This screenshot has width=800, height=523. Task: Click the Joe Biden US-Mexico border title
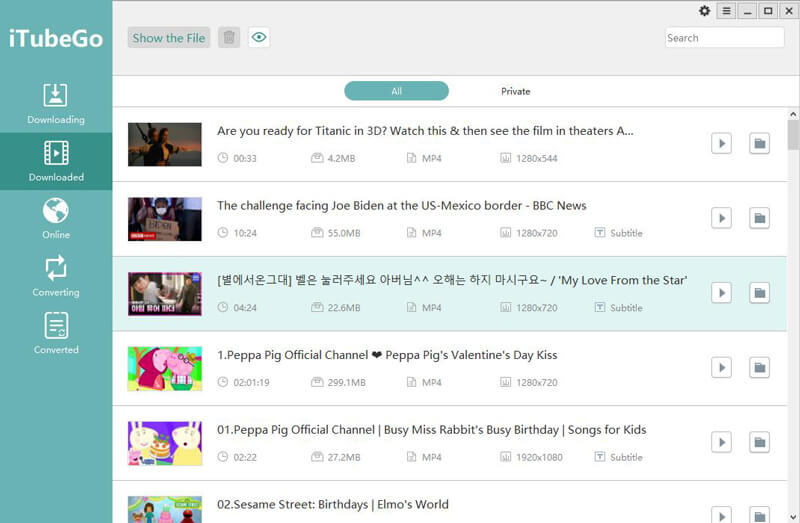[x=402, y=206]
